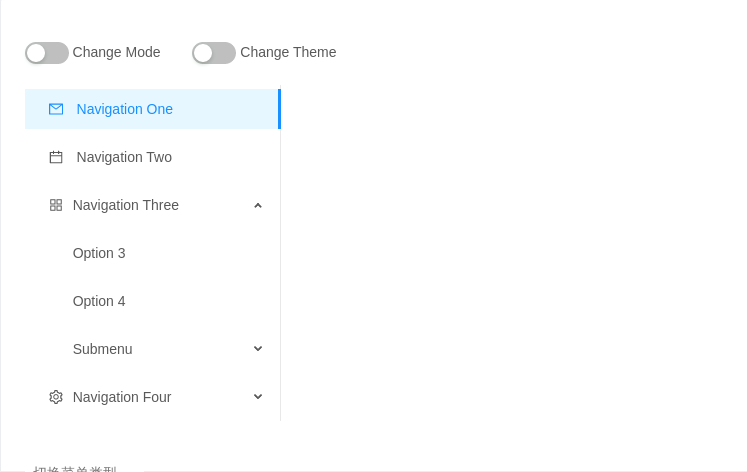Expand Navigation Four with its chevron arrow
The image size is (747, 472).
coord(258,397)
